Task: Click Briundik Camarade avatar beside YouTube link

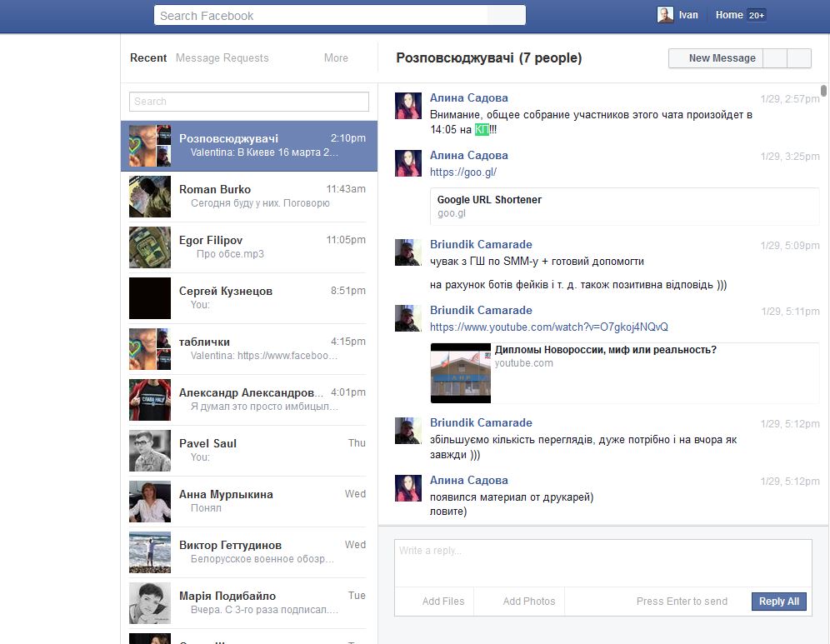Action: [407, 318]
